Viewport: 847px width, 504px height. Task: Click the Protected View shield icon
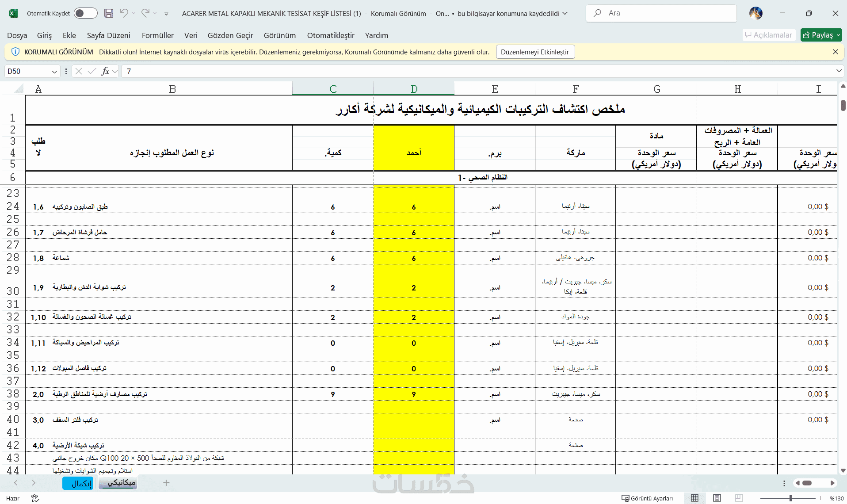(15, 52)
